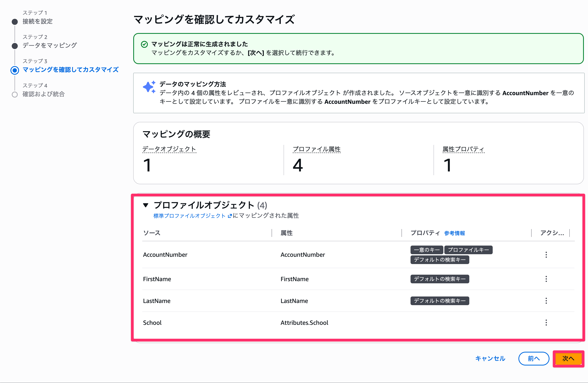Viewport: 588px width, 383px height.
Task: Click the step 4 empty circle indicator
Action: 15,94
